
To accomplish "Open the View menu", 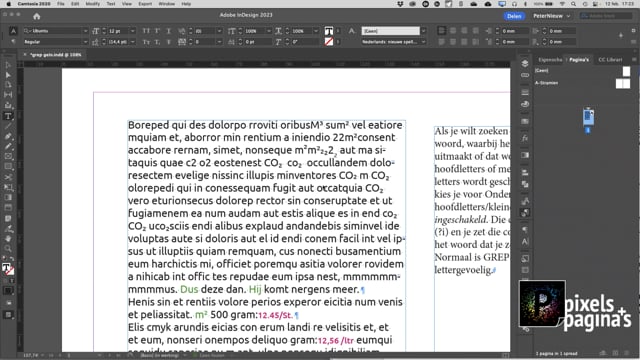I will coord(127,4).
